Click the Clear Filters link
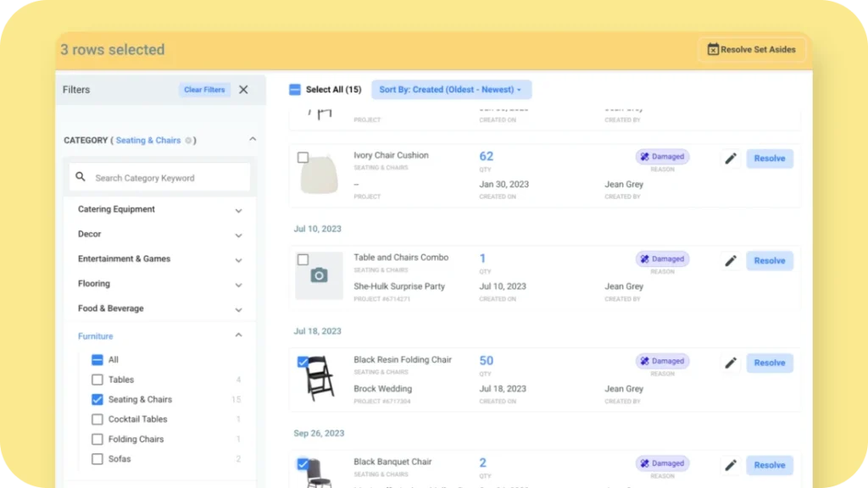The height and width of the screenshot is (488, 868). 204,89
